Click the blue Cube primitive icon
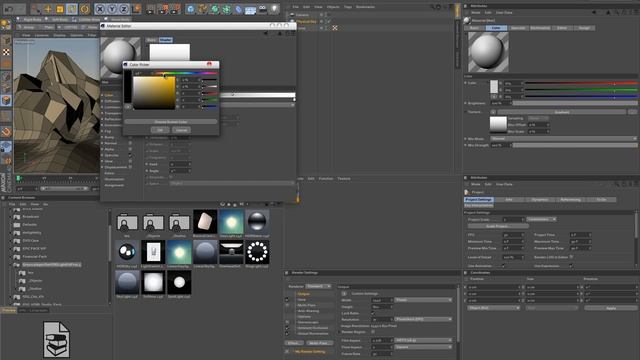The height and width of the screenshot is (360, 640). point(190,9)
